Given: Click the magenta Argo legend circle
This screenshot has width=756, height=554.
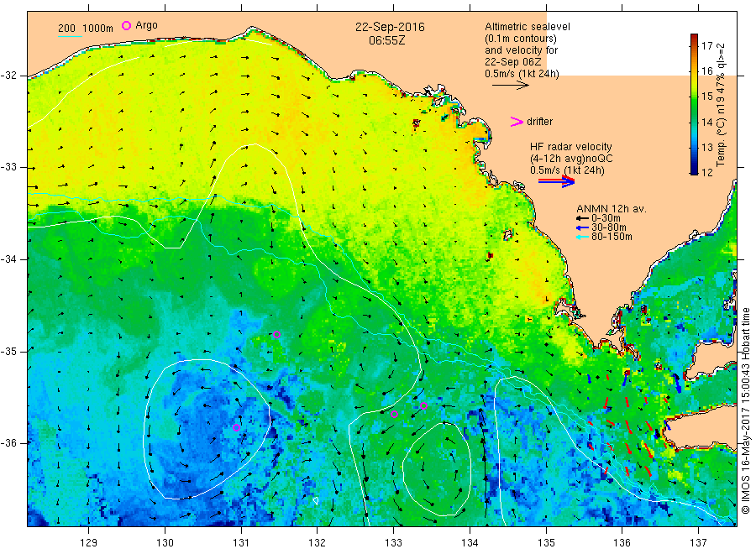Looking at the screenshot, I should click(126, 25).
